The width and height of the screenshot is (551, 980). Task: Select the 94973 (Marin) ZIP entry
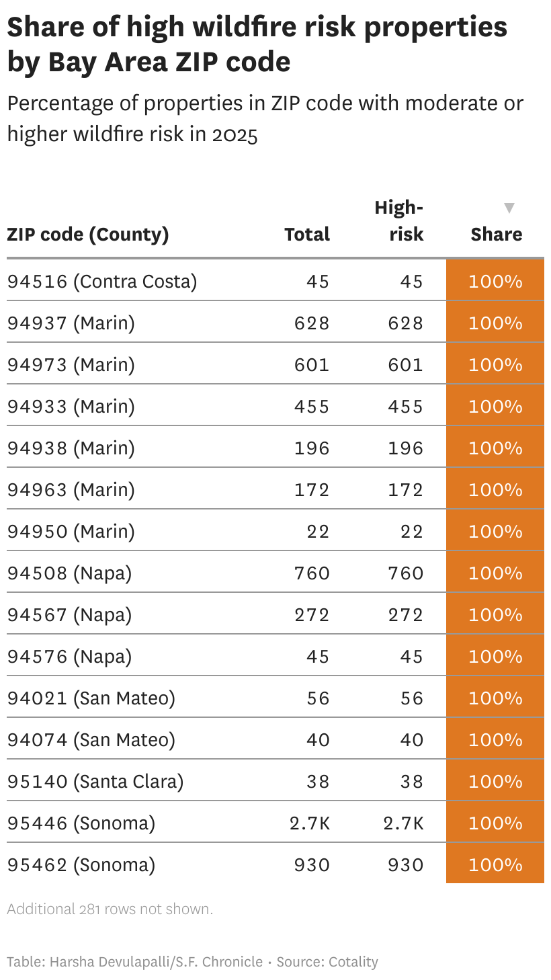[71, 364]
